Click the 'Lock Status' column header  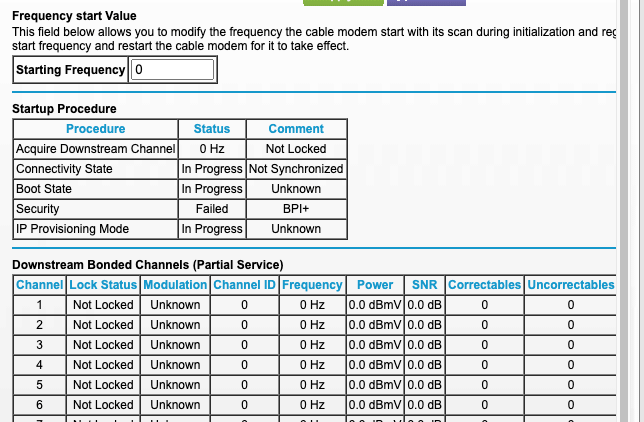coord(103,285)
